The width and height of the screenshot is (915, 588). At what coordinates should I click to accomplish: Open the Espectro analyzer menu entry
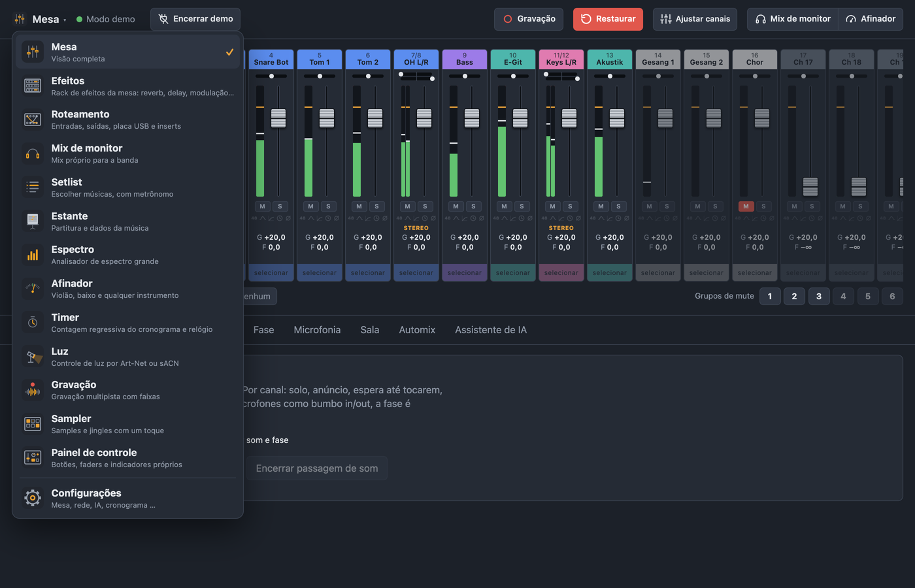click(127, 255)
